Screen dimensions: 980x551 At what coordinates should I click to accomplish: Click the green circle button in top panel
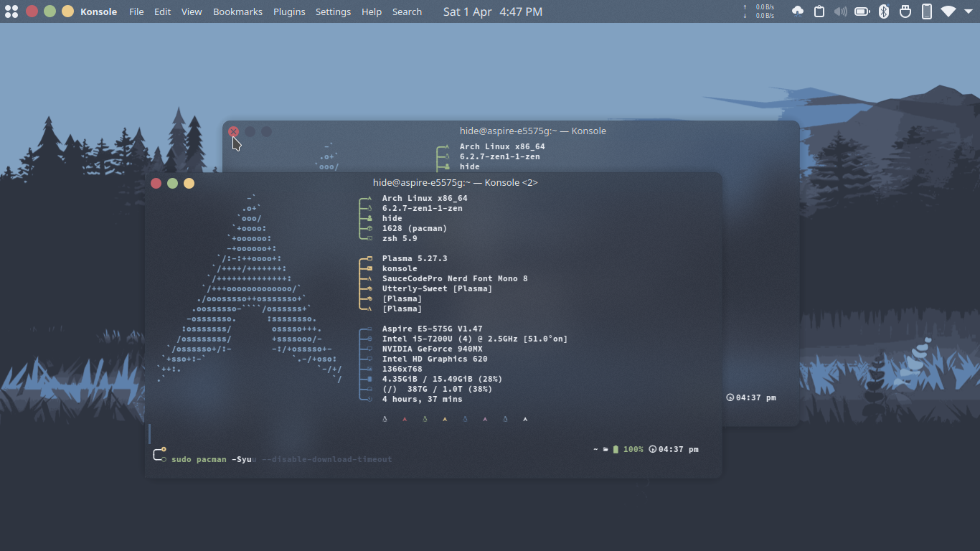(x=50, y=11)
